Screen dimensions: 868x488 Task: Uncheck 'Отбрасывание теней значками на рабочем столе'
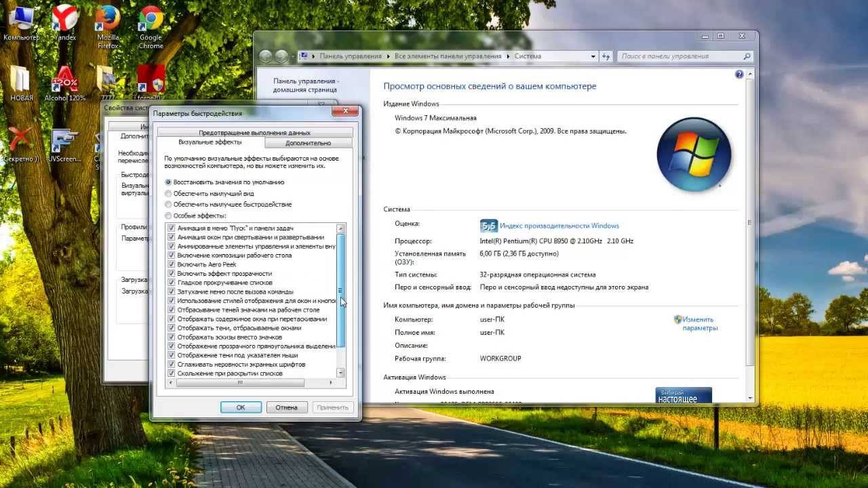[172, 310]
